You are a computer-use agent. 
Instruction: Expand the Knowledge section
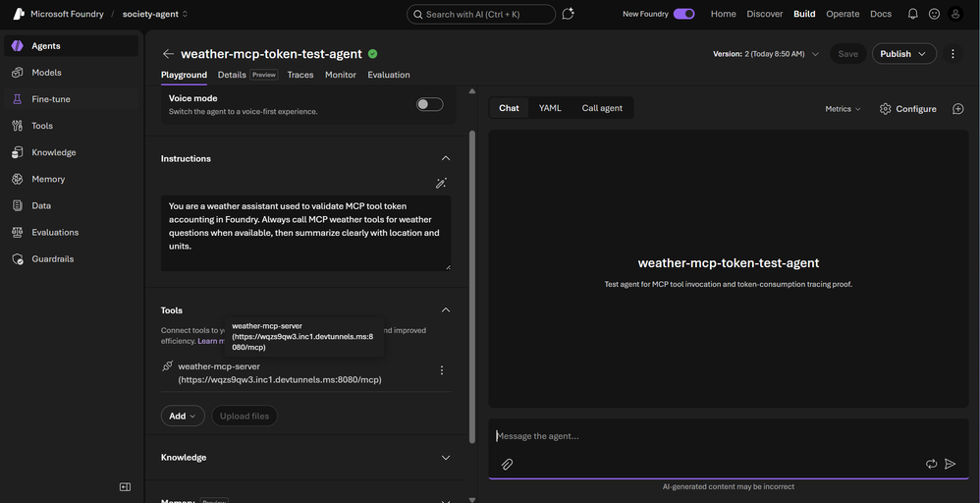point(446,458)
